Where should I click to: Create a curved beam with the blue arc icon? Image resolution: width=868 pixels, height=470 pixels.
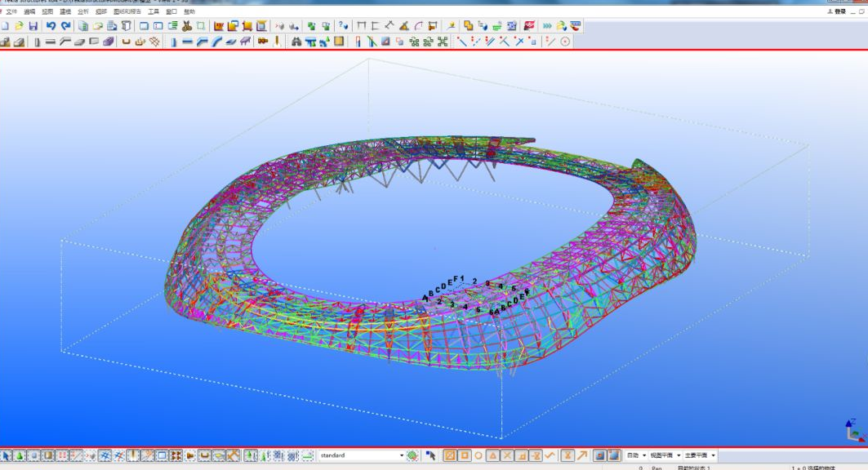(x=216, y=42)
